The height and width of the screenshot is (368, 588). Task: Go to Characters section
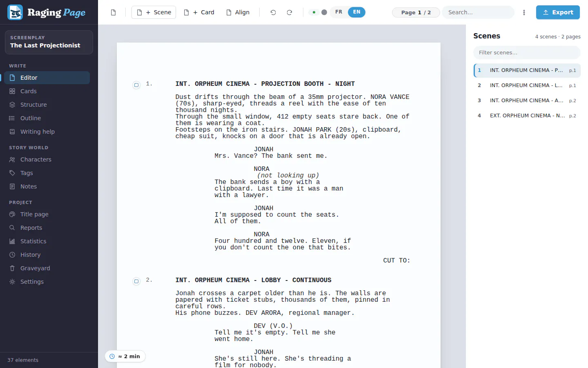click(x=47, y=159)
